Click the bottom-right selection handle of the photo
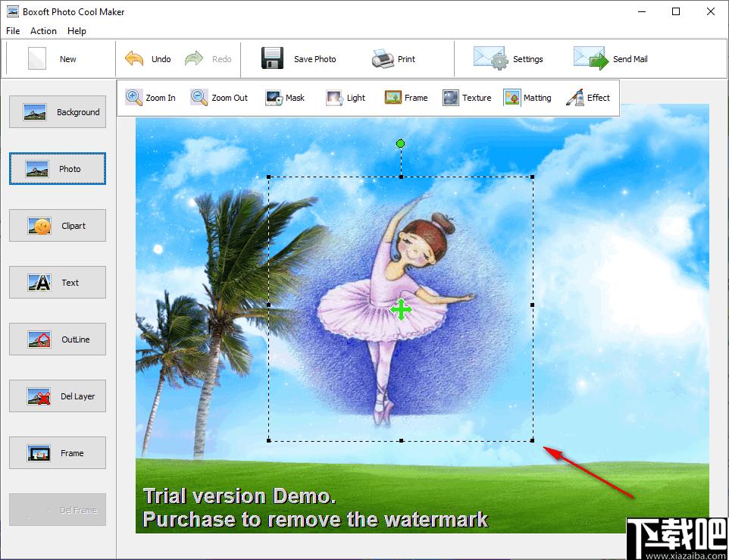 click(532, 440)
